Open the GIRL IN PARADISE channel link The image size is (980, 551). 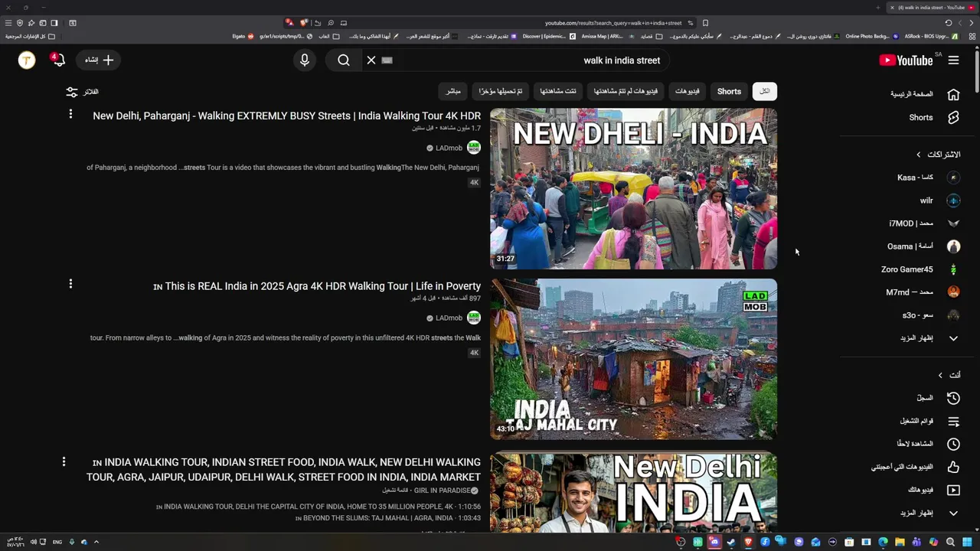pyautogui.click(x=444, y=491)
